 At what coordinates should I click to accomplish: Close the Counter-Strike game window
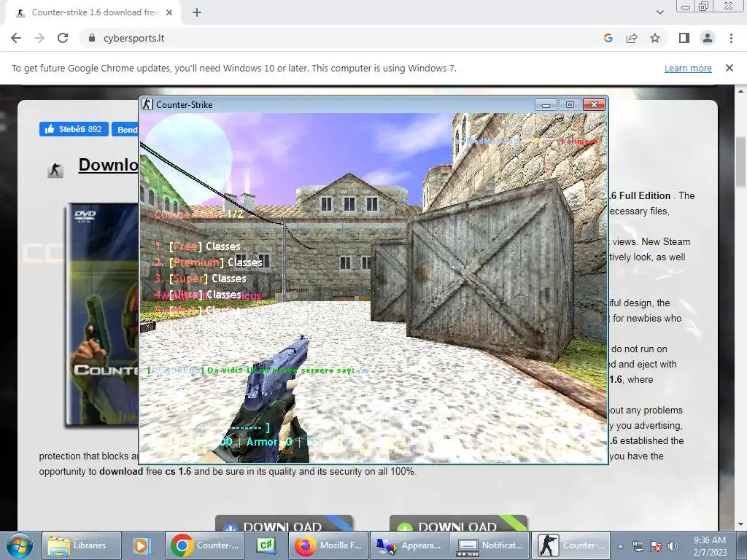[x=594, y=104]
